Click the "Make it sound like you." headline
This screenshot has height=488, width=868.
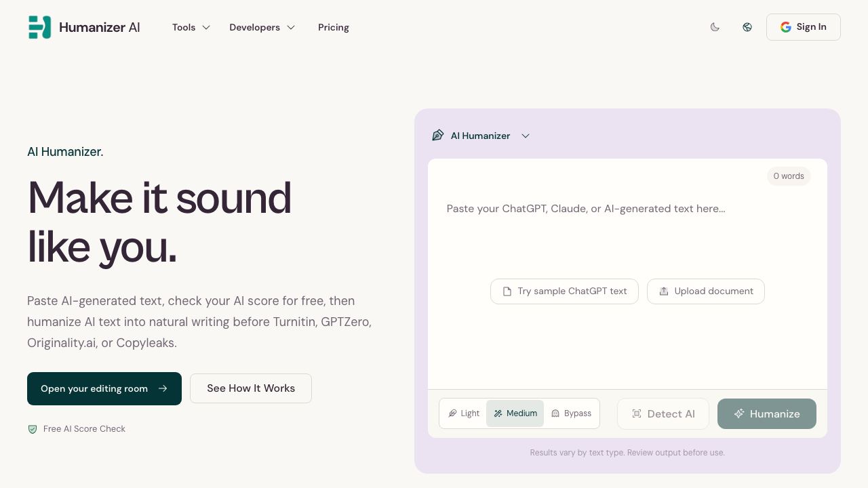click(159, 222)
